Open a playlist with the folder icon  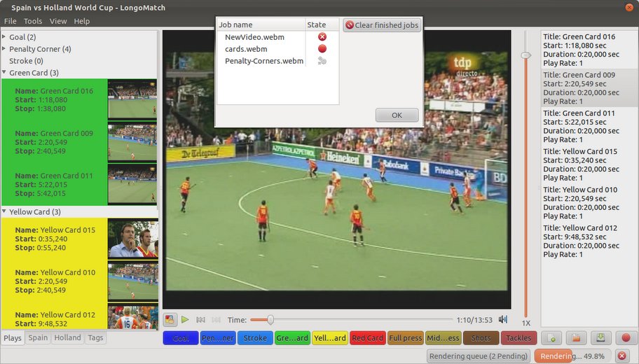coord(576,338)
